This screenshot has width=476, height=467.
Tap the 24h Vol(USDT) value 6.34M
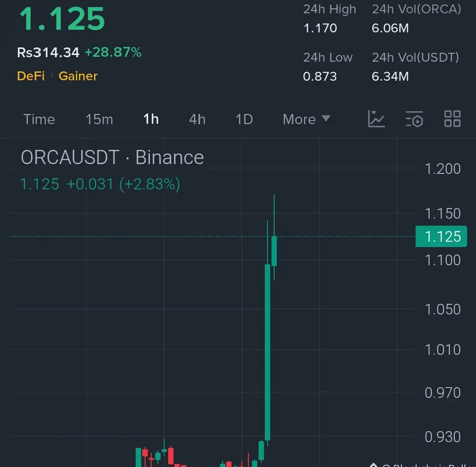pos(390,76)
